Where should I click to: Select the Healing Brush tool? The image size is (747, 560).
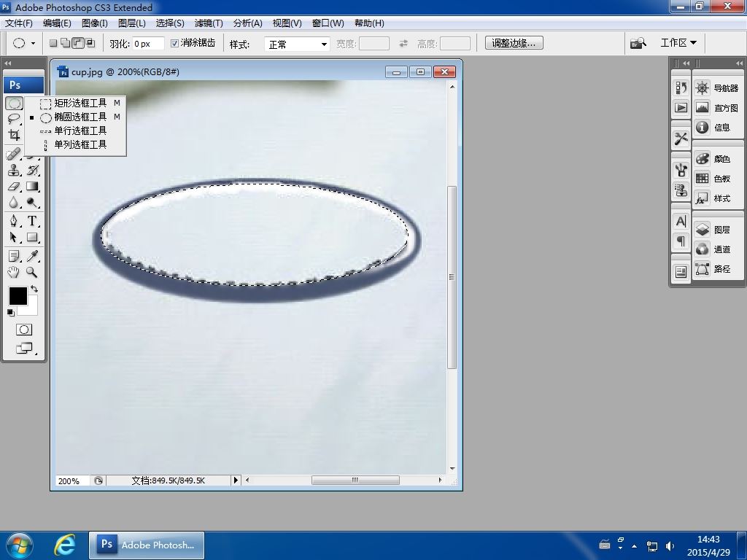coord(14,155)
